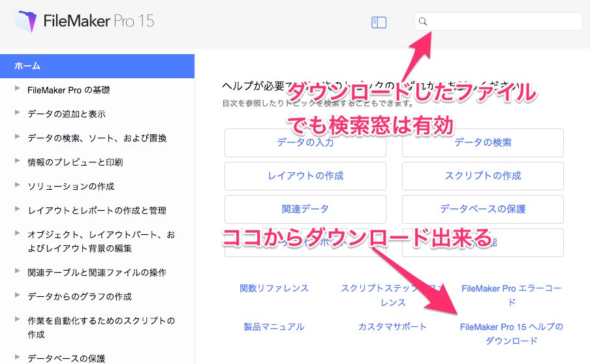
Task: Open the 製品マニュアル link
Action: pyautogui.click(x=274, y=327)
